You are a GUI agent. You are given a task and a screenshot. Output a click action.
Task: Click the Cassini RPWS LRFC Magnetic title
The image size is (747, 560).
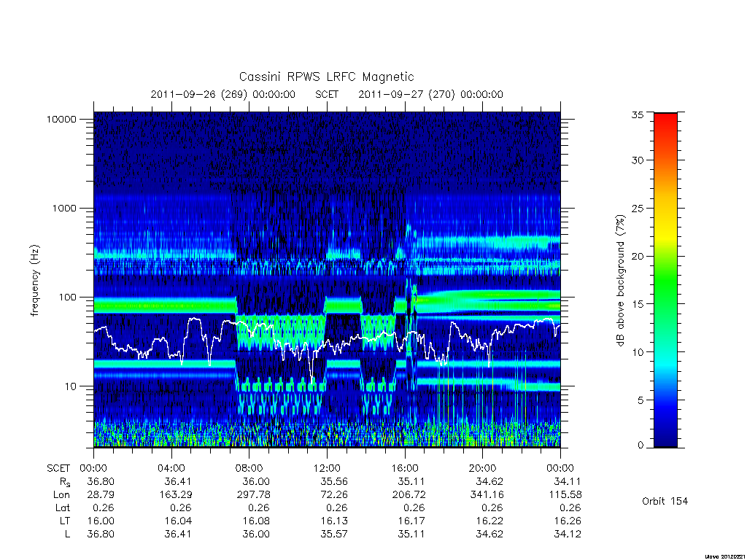click(326, 77)
